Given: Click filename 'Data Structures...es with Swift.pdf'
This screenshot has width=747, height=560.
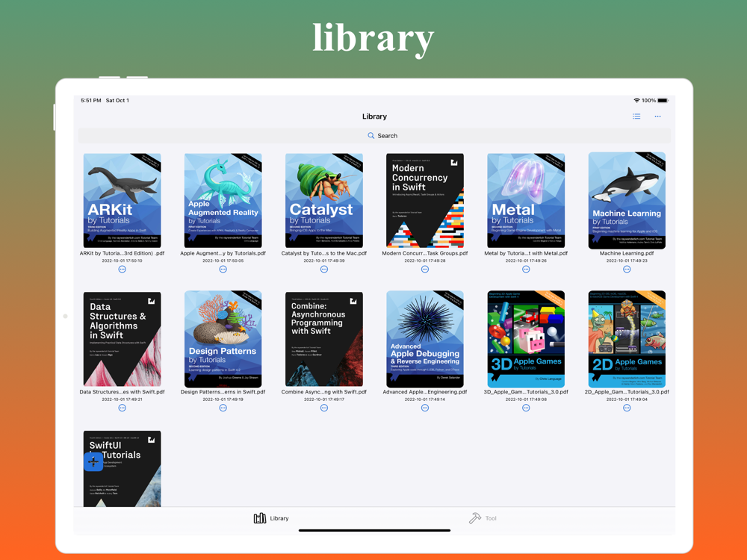Looking at the screenshot, I should tap(122, 392).
